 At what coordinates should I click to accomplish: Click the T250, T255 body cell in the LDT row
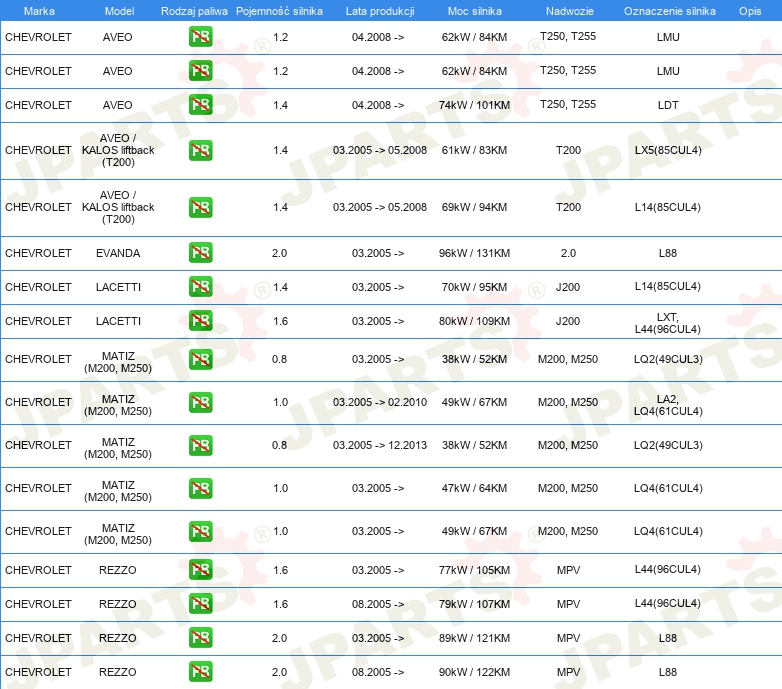coord(568,104)
